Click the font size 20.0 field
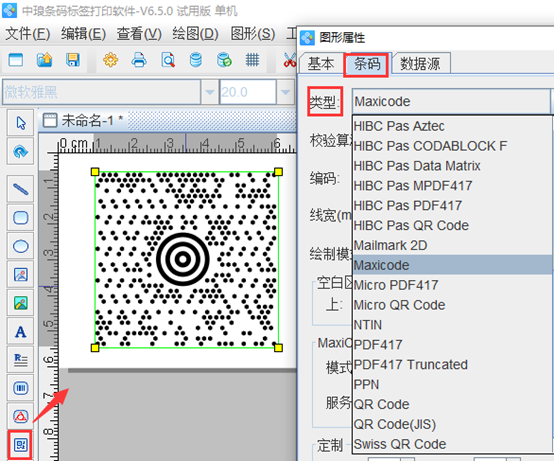Screen dimensions: 554x461 [x=247, y=92]
